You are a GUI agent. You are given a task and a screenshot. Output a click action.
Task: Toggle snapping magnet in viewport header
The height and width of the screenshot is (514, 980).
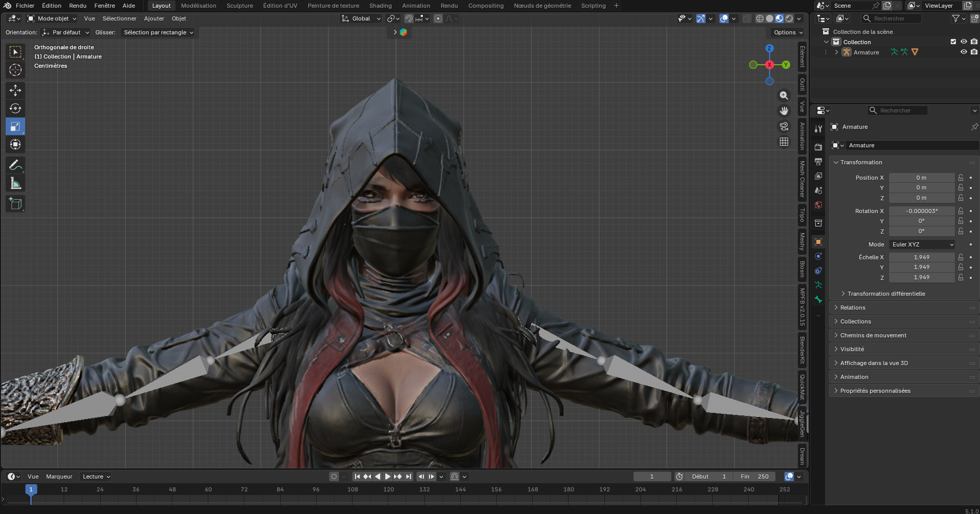click(409, 18)
